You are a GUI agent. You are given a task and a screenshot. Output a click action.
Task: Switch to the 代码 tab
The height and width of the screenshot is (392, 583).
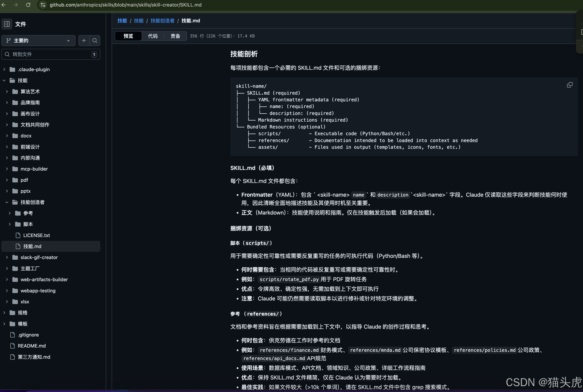153,36
